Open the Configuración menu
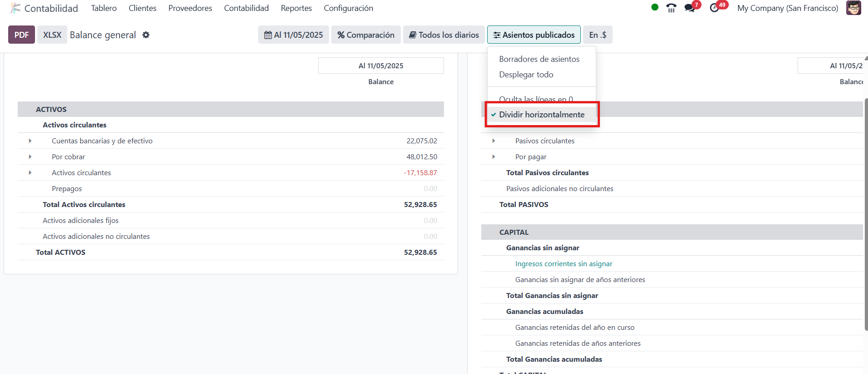868x374 pixels. click(x=348, y=8)
